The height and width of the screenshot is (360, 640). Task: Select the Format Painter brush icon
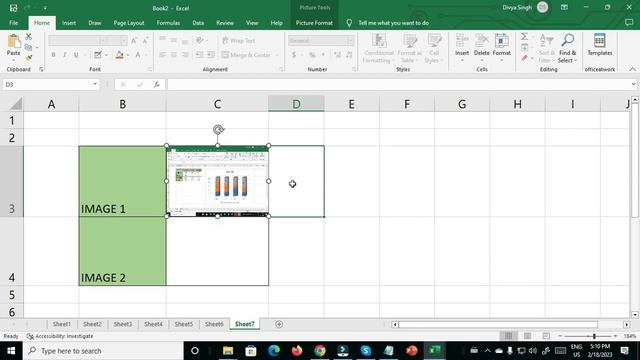click(x=28, y=58)
